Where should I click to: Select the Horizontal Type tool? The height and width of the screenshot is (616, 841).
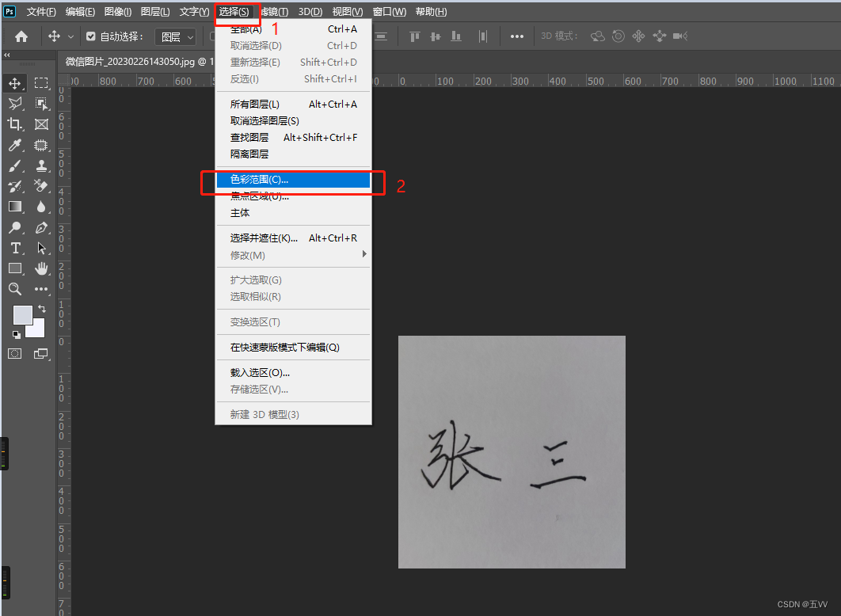pyautogui.click(x=15, y=248)
